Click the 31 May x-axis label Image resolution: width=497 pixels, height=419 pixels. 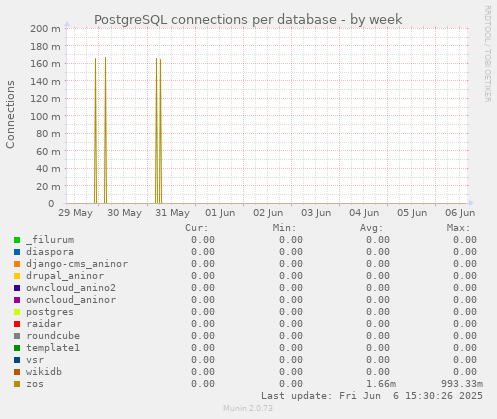click(x=172, y=213)
